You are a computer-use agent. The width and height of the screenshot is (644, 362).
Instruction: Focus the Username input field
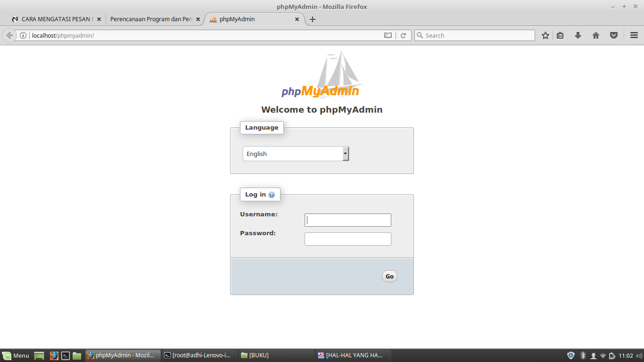[348, 220]
